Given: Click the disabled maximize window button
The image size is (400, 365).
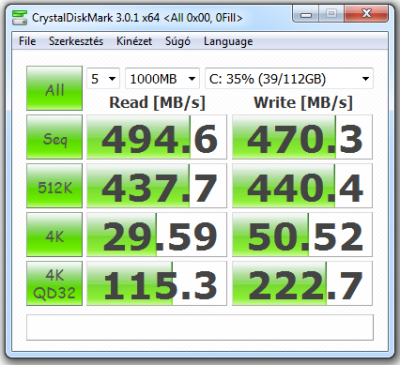Looking at the screenshot, I should point(331,14).
